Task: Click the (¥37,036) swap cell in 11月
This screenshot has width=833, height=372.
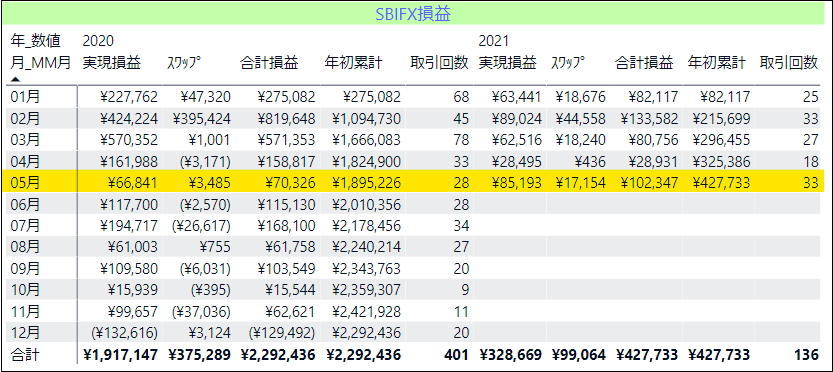Action: coord(201,311)
